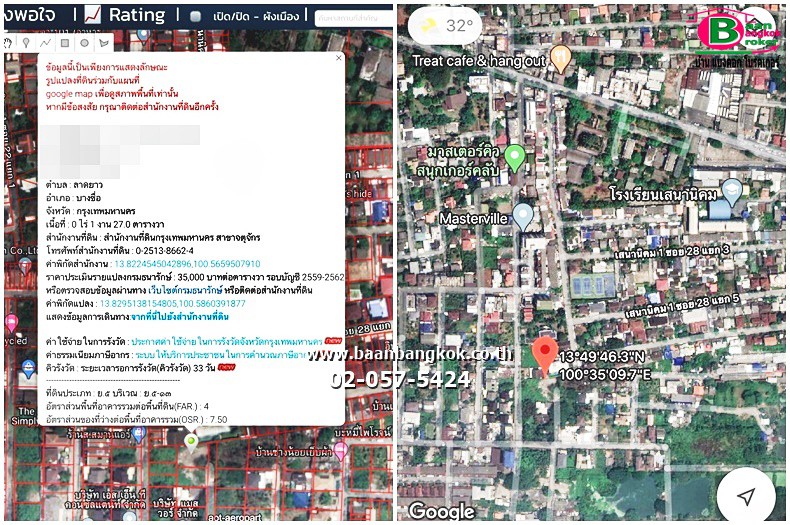Click the Rating header label
The width and height of the screenshot is (790, 525).
(x=137, y=15)
